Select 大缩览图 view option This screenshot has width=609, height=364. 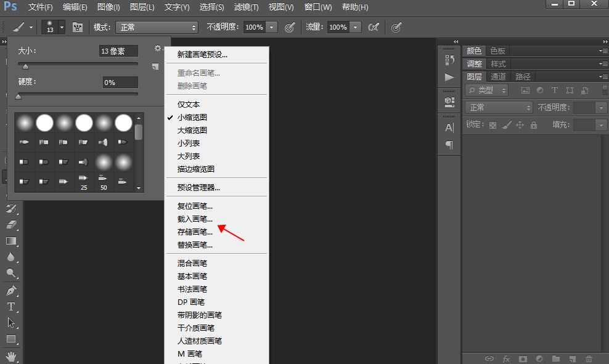coord(192,130)
